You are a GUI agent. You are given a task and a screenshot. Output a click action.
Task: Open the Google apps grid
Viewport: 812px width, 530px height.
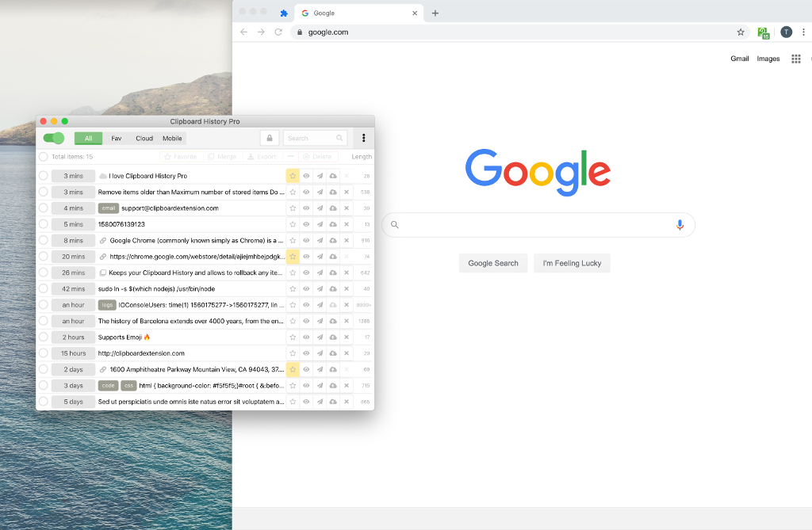point(796,59)
